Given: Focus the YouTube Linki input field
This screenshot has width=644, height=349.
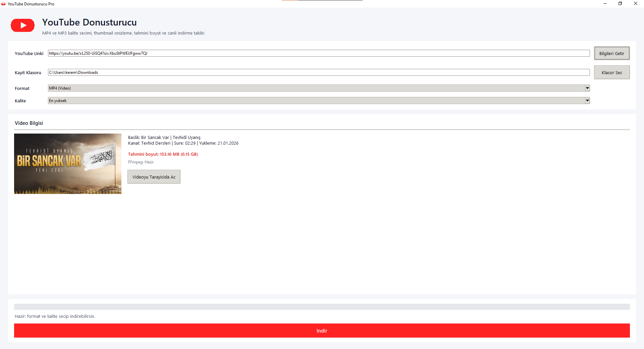Looking at the screenshot, I should [319, 53].
